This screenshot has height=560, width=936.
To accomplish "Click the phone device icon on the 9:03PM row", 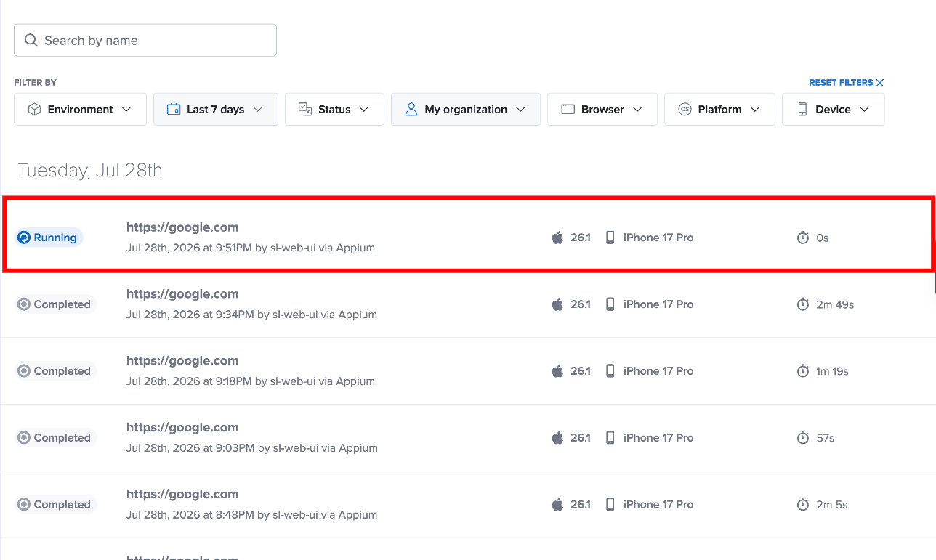I will (610, 438).
